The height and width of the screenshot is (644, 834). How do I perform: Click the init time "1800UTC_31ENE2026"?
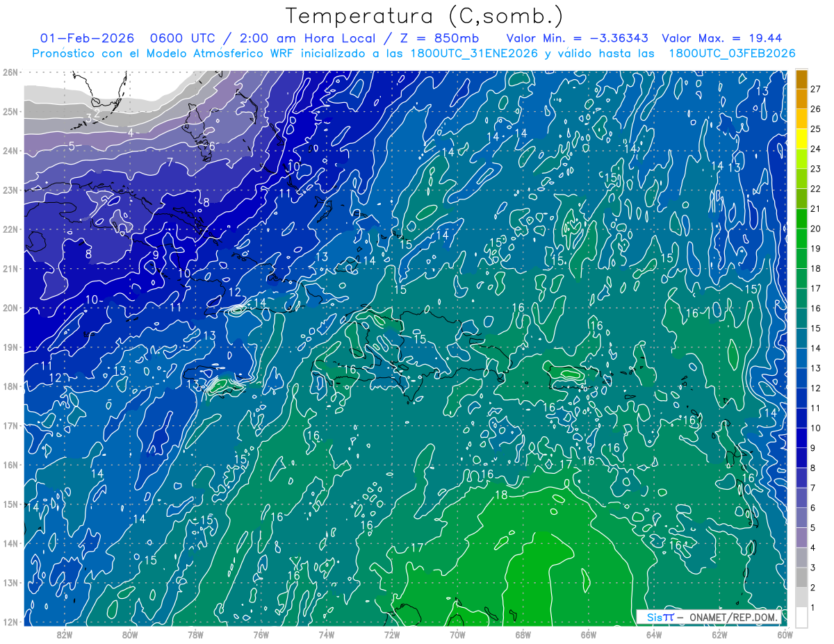click(x=473, y=53)
